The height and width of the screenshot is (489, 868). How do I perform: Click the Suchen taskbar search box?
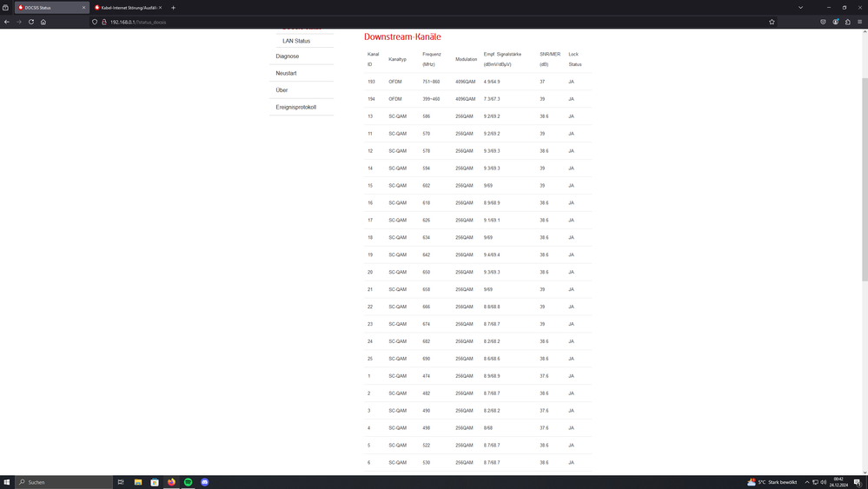tap(63, 482)
